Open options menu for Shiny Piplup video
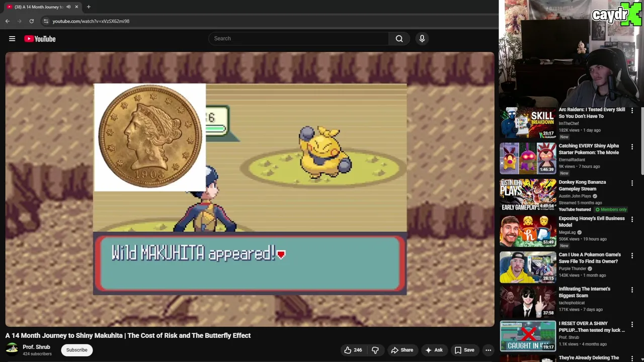Image resolution: width=644 pixels, height=362 pixels. 632,324
